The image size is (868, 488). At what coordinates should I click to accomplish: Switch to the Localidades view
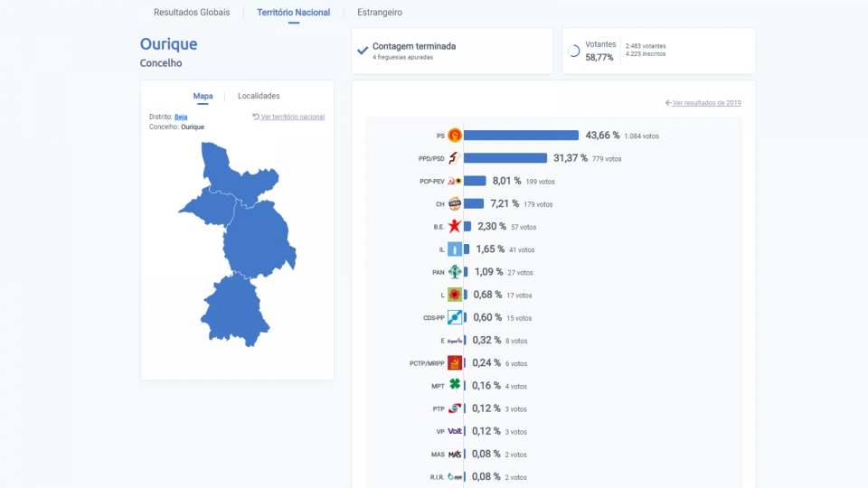259,96
